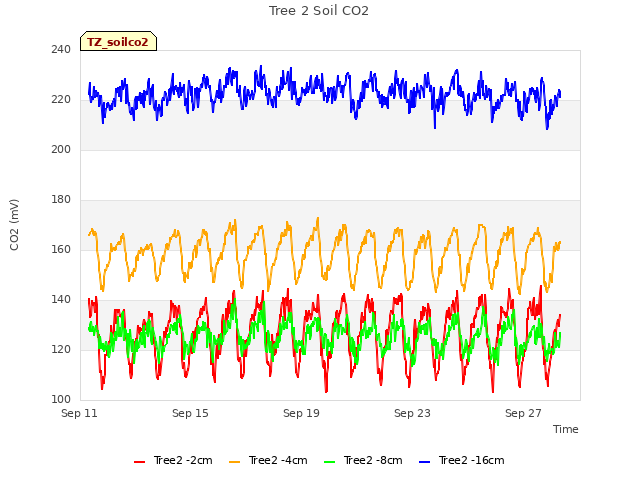Click the green Tree2 -8cm legend swatch

point(329,462)
